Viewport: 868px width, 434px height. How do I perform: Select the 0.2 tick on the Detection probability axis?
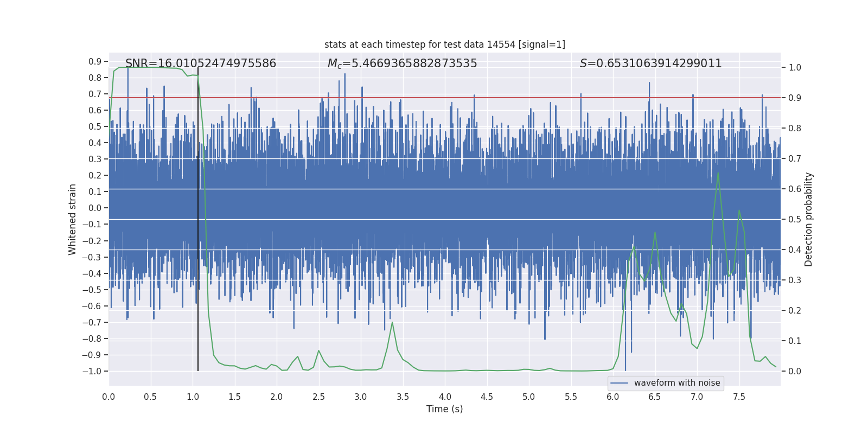[x=795, y=311]
